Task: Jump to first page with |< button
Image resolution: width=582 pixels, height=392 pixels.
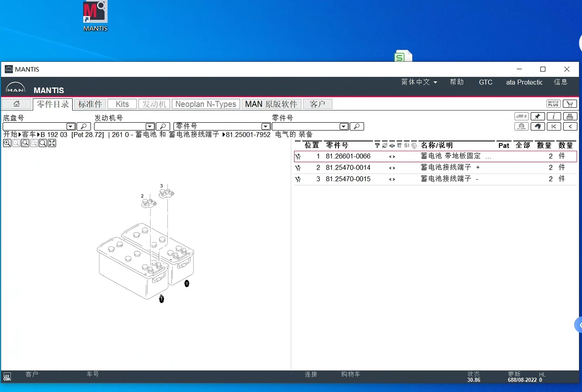Action: [554, 126]
